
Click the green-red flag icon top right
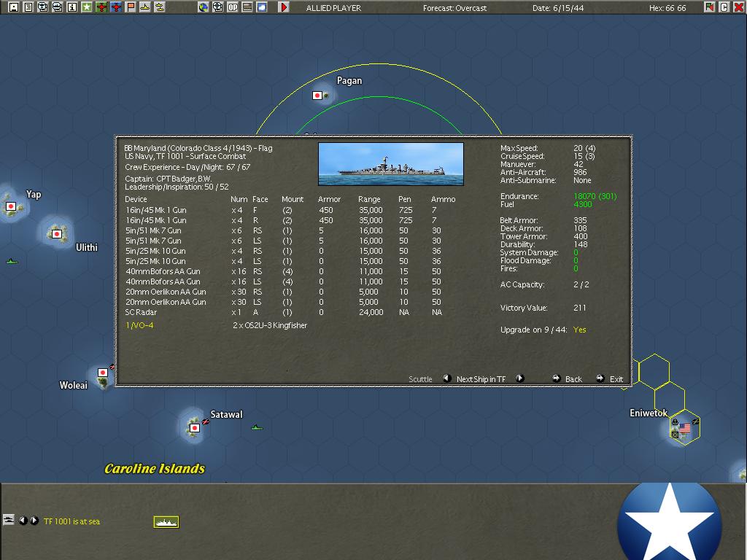pyautogui.click(x=710, y=7)
